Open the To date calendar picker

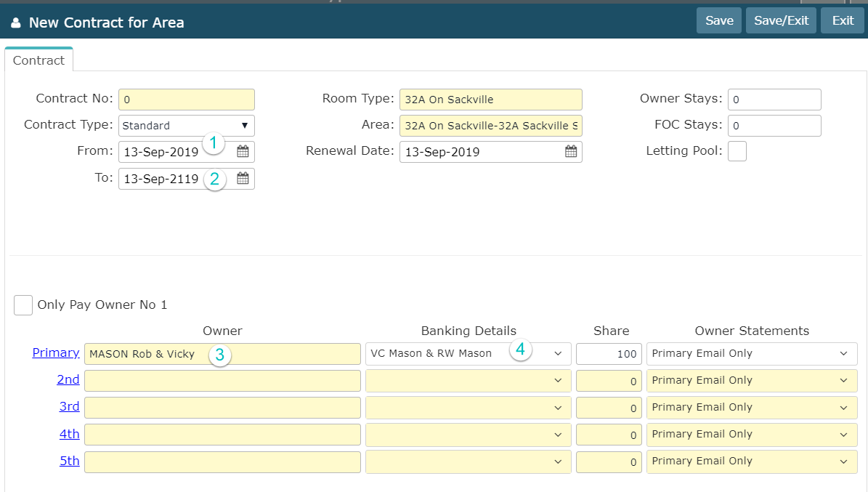[243, 179]
